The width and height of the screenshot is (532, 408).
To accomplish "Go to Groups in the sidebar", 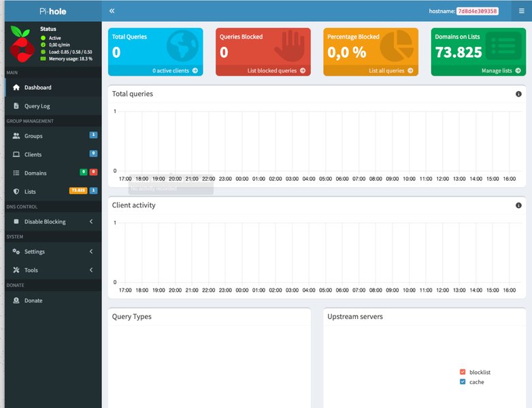I will [33, 136].
